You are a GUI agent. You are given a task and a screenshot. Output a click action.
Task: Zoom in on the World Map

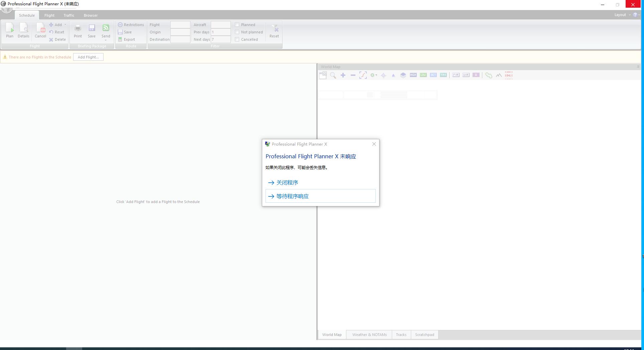pos(343,75)
